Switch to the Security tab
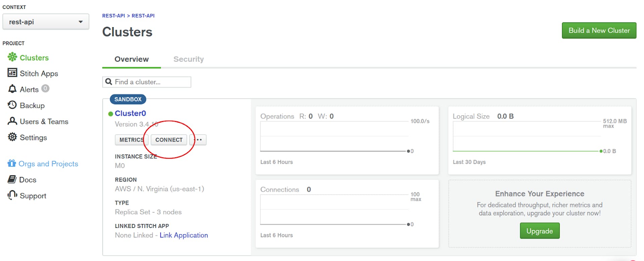Image resolution: width=644 pixels, height=261 pixels. 189,59
